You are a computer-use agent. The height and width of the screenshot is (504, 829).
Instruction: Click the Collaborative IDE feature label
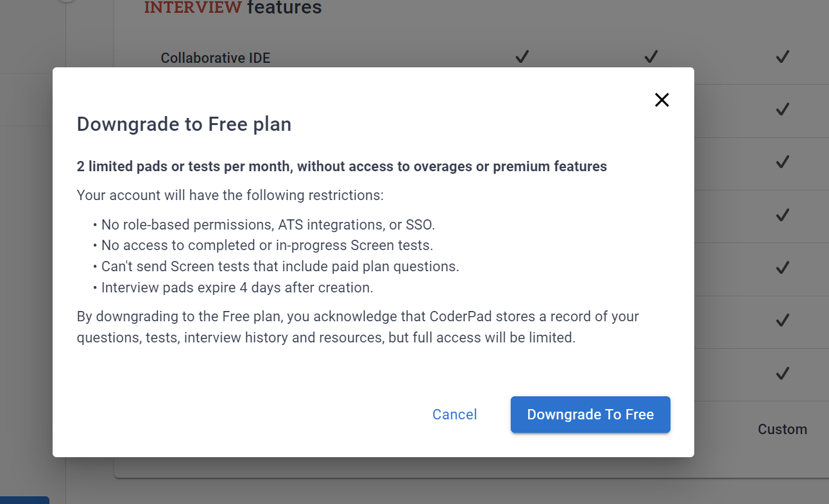click(216, 58)
